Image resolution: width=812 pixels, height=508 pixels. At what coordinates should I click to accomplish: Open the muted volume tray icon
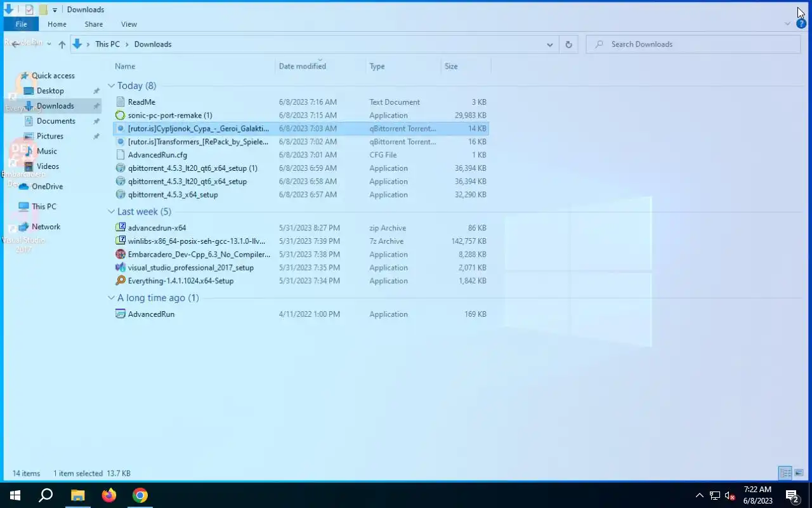pyautogui.click(x=730, y=495)
